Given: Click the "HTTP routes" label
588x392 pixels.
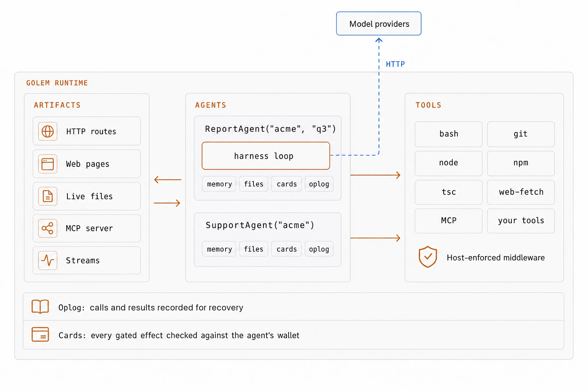Looking at the screenshot, I should coord(91,132).
